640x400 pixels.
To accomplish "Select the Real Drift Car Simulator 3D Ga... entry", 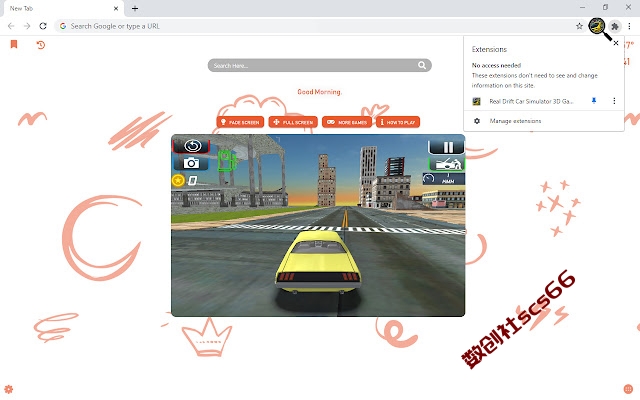I will [531, 101].
